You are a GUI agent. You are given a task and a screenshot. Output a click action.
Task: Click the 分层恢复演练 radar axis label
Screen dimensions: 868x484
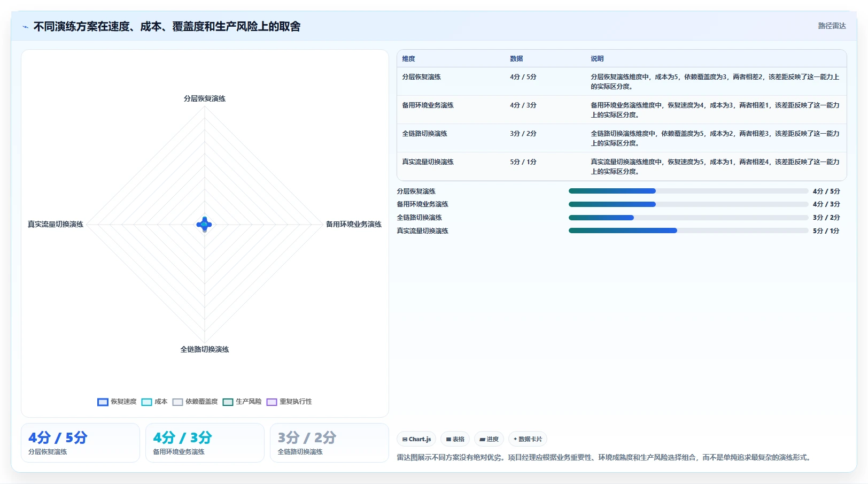pyautogui.click(x=205, y=98)
